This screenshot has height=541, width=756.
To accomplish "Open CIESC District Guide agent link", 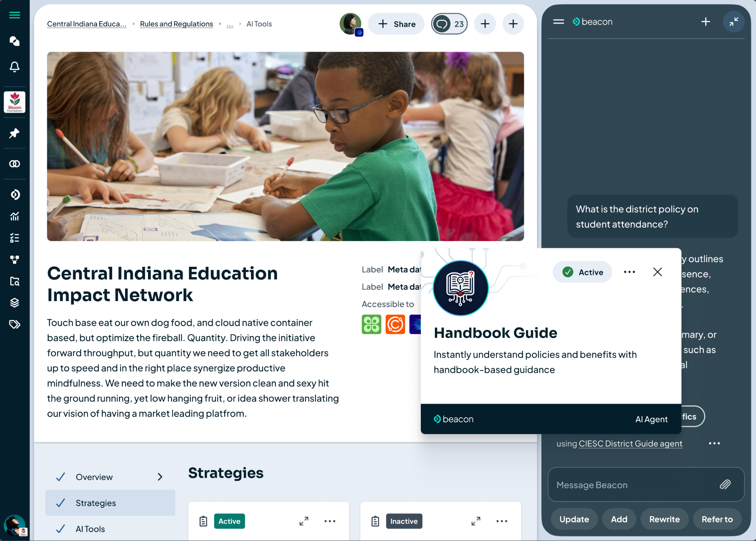I will point(630,444).
